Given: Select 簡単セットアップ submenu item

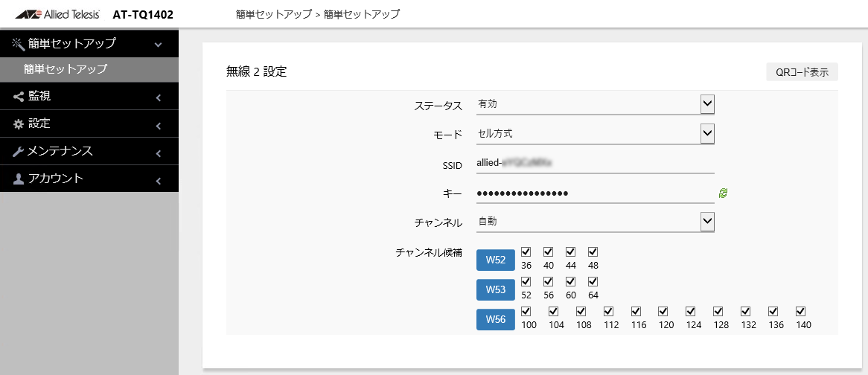Looking at the screenshot, I should 89,70.
